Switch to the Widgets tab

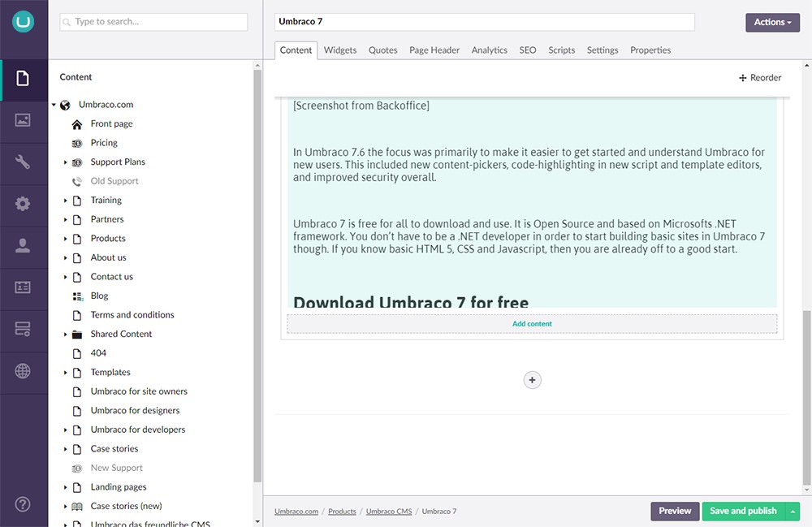pyautogui.click(x=340, y=50)
